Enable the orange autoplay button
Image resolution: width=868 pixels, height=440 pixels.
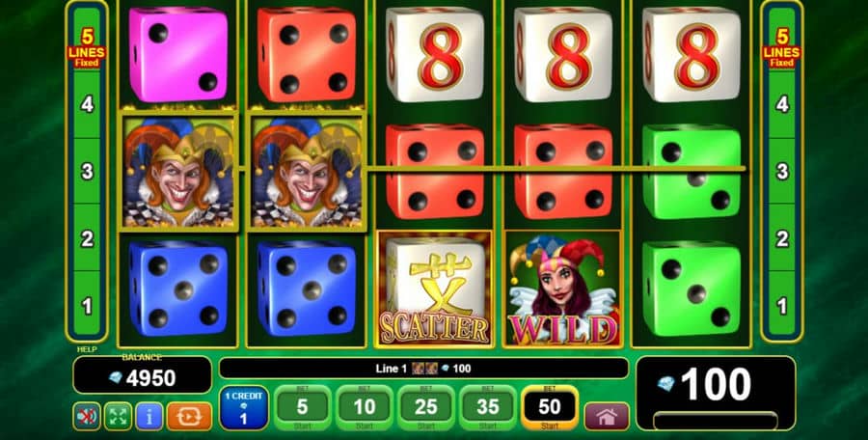point(189,416)
